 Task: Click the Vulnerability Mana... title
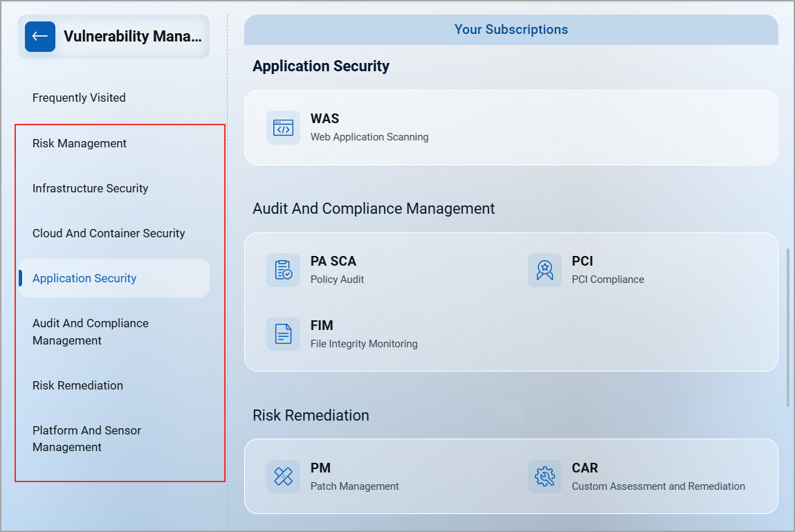click(133, 37)
